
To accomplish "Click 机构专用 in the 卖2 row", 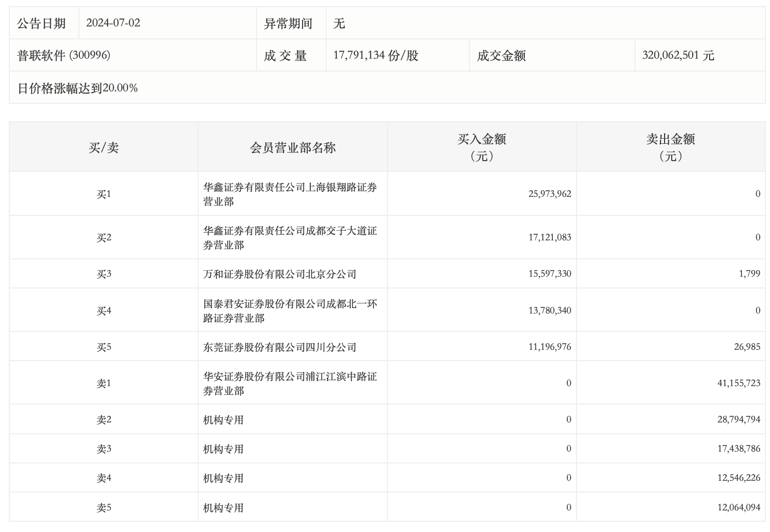I will tap(223, 420).
